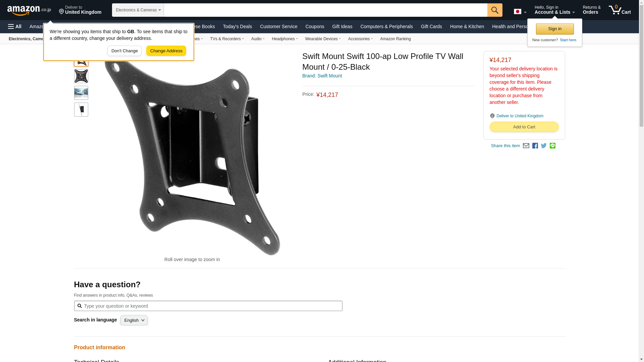The height and width of the screenshot is (362, 644).
Task: Open the Amazon.co.jp logo home link
Action: point(29,10)
